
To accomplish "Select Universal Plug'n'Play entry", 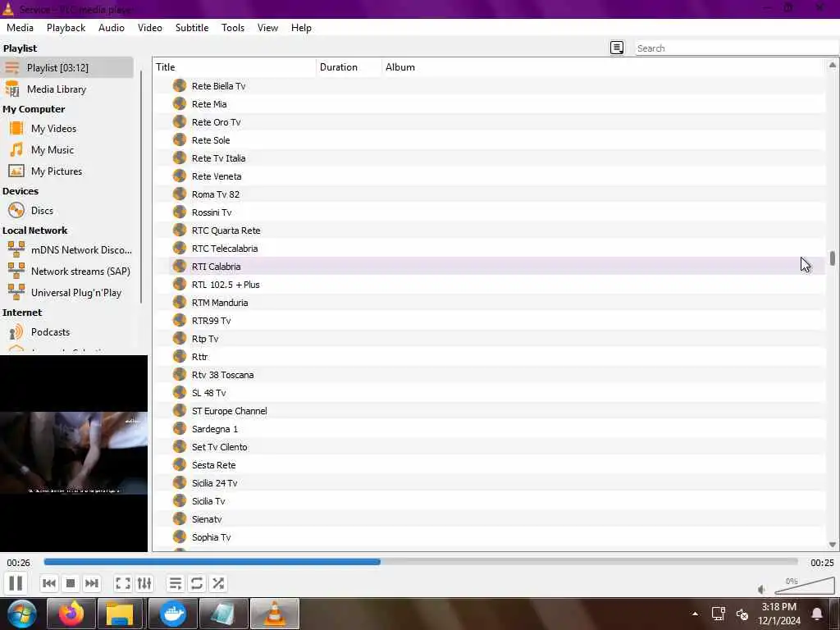I will [x=67, y=293].
